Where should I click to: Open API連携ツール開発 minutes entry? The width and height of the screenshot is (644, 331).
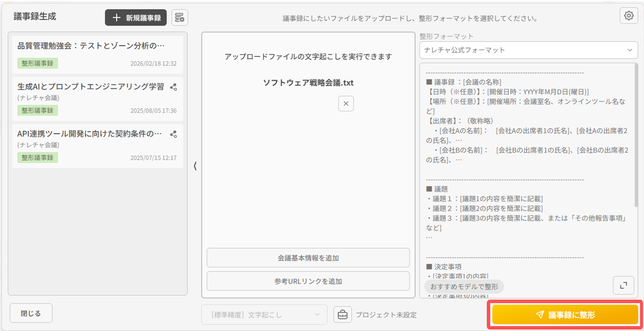97,146
